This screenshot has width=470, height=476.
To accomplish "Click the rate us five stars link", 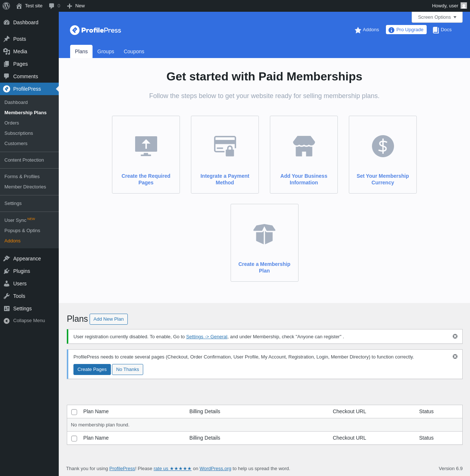I will (x=173, y=469).
